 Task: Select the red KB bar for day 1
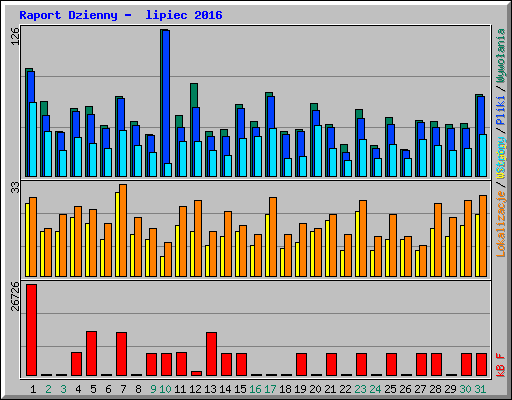(x=32, y=330)
